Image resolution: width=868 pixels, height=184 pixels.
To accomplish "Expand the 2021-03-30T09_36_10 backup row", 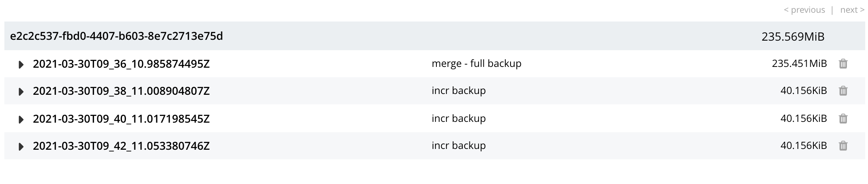I will click(21, 65).
